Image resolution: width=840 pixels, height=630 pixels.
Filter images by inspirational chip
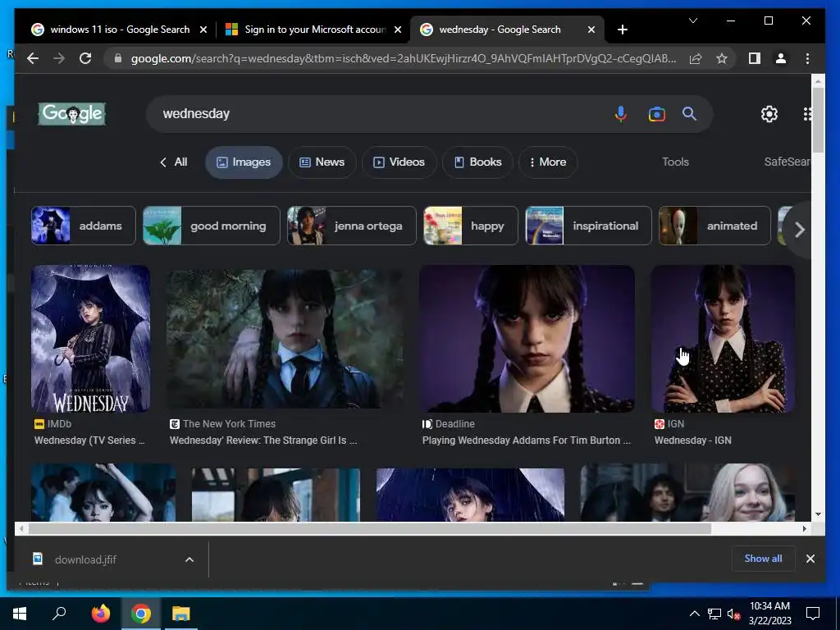click(588, 226)
